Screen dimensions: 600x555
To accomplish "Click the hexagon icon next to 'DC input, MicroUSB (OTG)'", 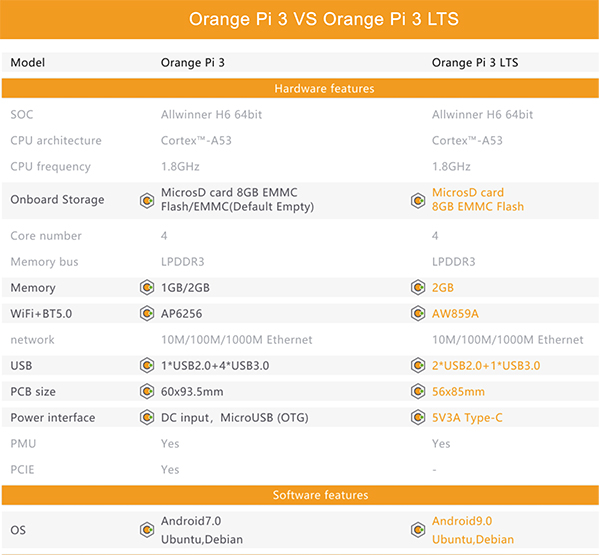I will point(147,418).
